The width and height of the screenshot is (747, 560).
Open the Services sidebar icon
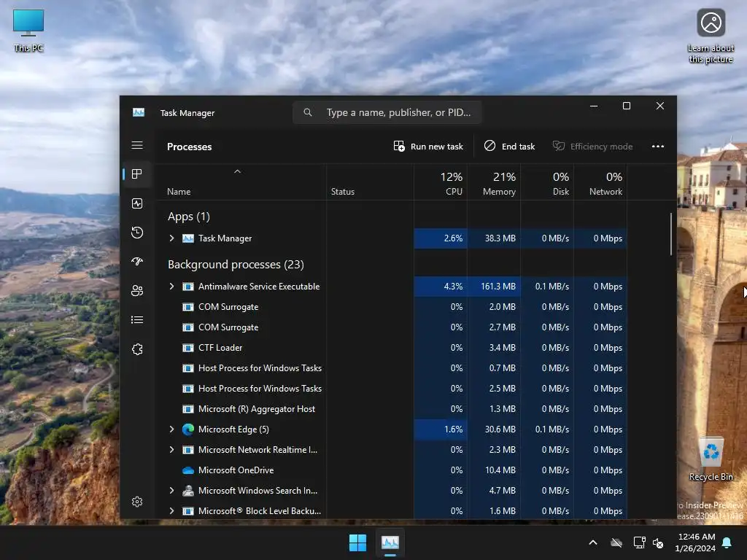pos(137,349)
